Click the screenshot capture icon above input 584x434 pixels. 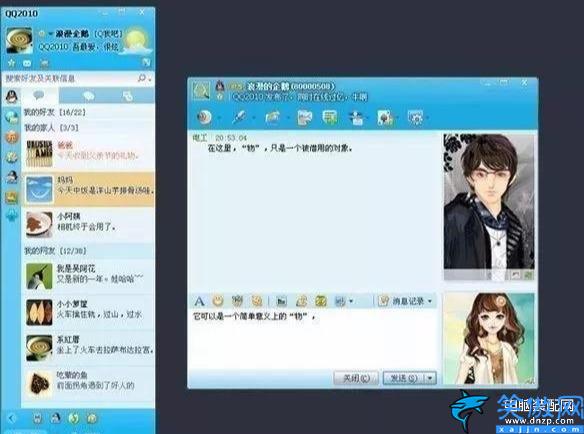click(340, 301)
